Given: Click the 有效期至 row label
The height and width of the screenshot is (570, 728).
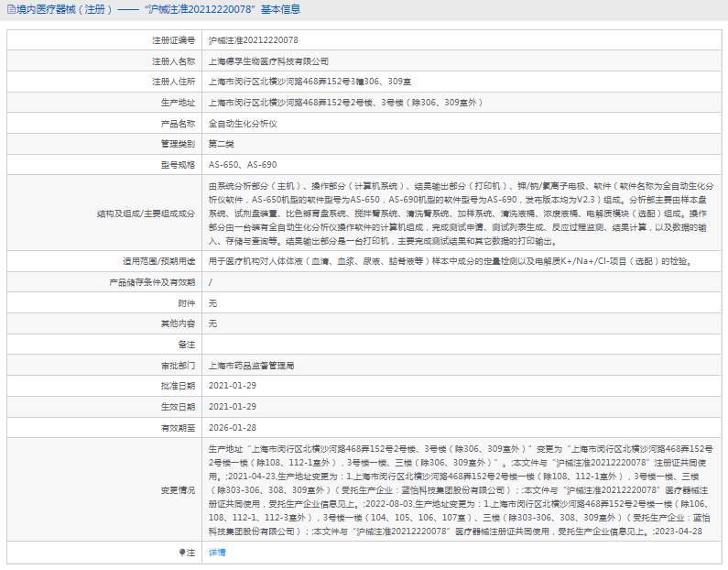Looking at the screenshot, I should pos(179,428).
